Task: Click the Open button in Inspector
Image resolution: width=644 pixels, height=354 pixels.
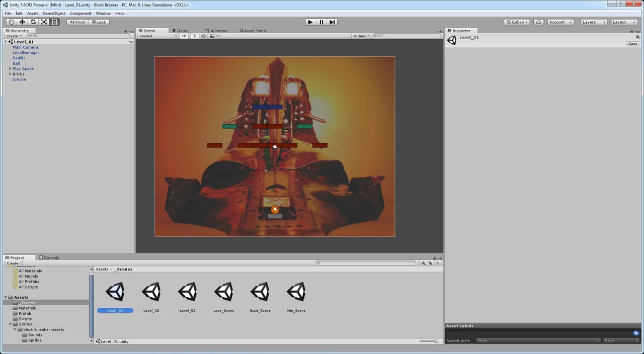Action: tap(632, 44)
